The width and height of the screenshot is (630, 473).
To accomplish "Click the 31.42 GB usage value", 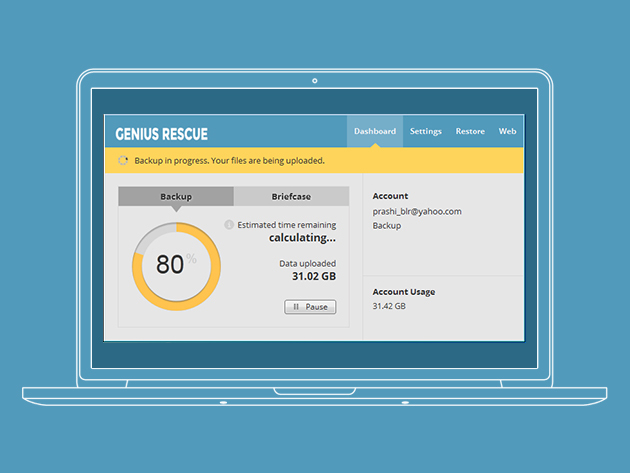I will 389,306.
